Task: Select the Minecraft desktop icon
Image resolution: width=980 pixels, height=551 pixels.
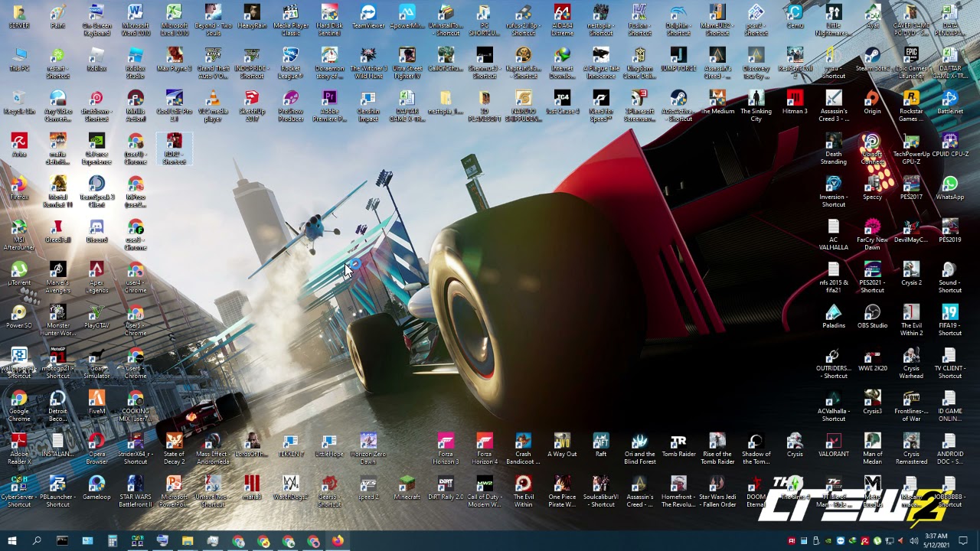Action: click(407, 489)
